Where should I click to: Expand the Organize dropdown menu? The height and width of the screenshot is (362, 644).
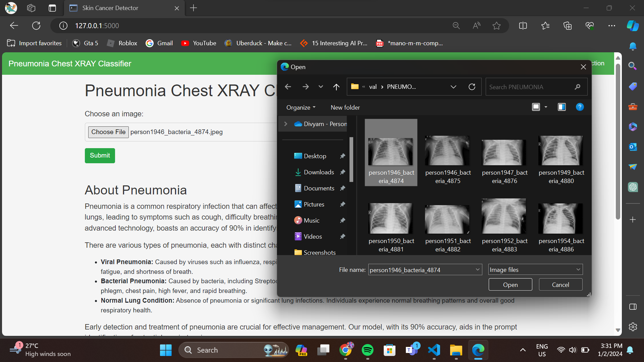[x=301, y=107]
